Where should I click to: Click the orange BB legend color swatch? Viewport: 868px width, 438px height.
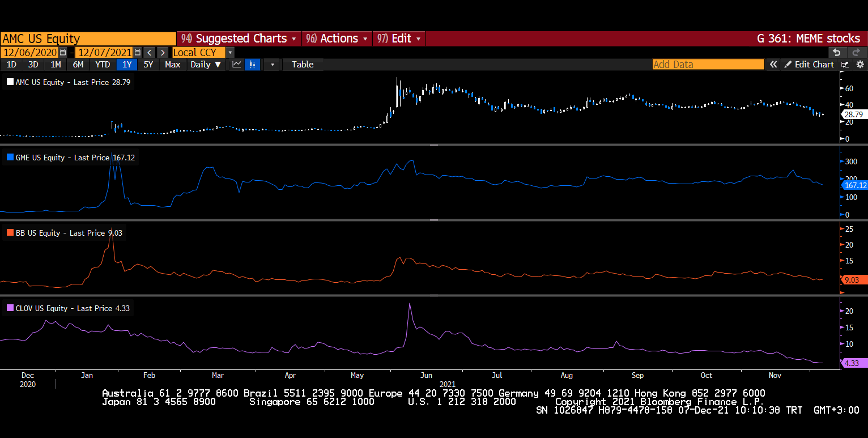point(10,233)
